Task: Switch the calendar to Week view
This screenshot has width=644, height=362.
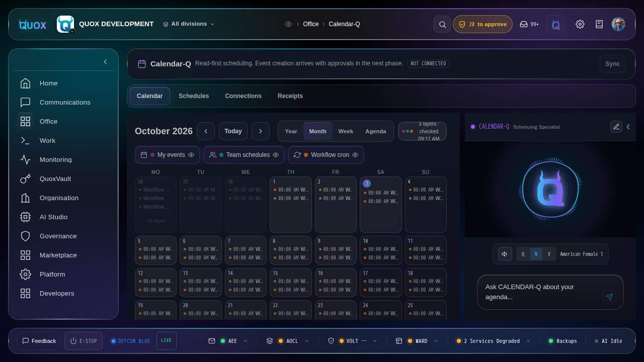Action: point(346,131)
